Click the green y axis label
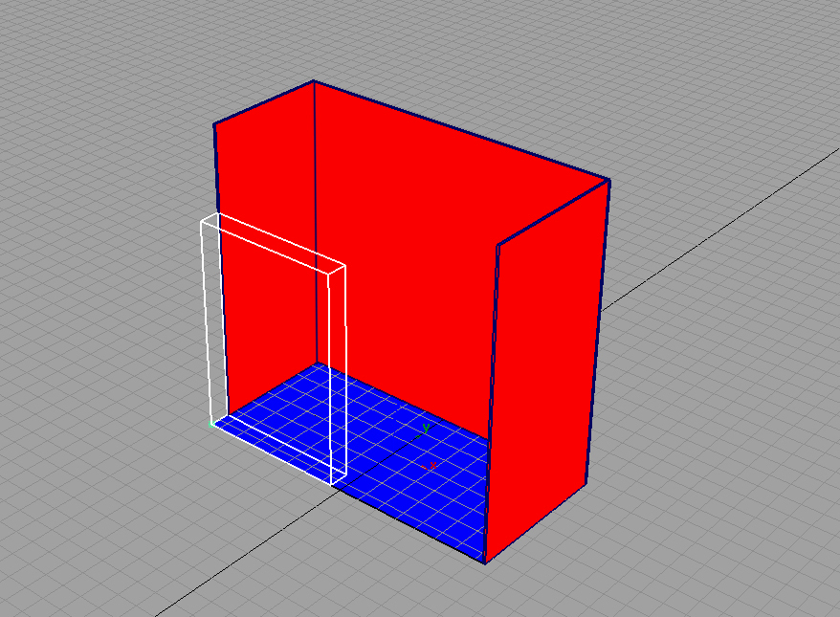Viewport: 840px width, 617px height. (x=427, y=428)
